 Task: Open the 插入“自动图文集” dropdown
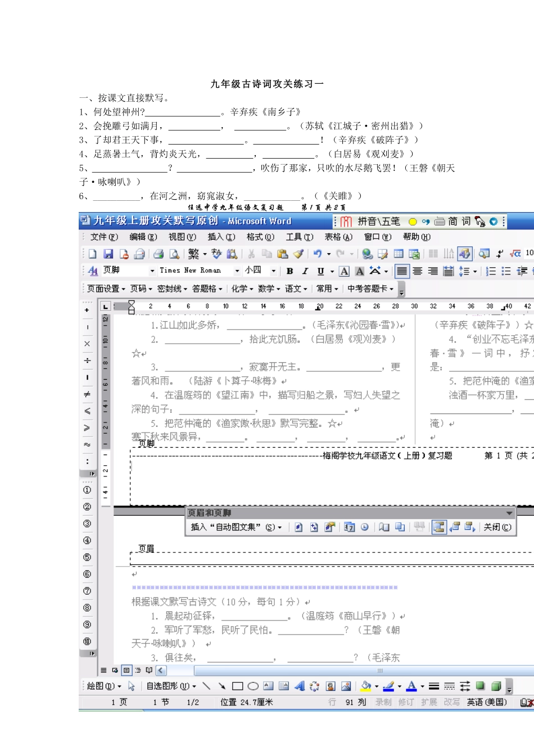236,527
